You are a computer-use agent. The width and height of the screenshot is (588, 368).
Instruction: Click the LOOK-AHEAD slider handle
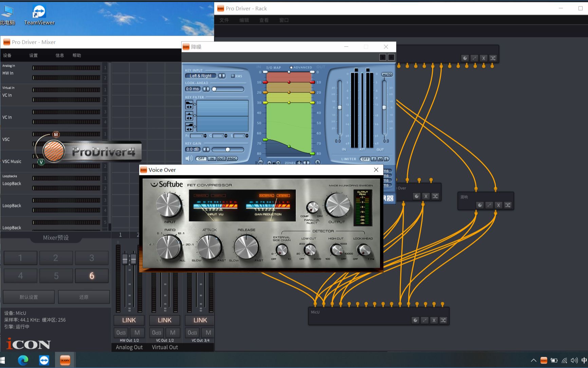tap(215, 89)
